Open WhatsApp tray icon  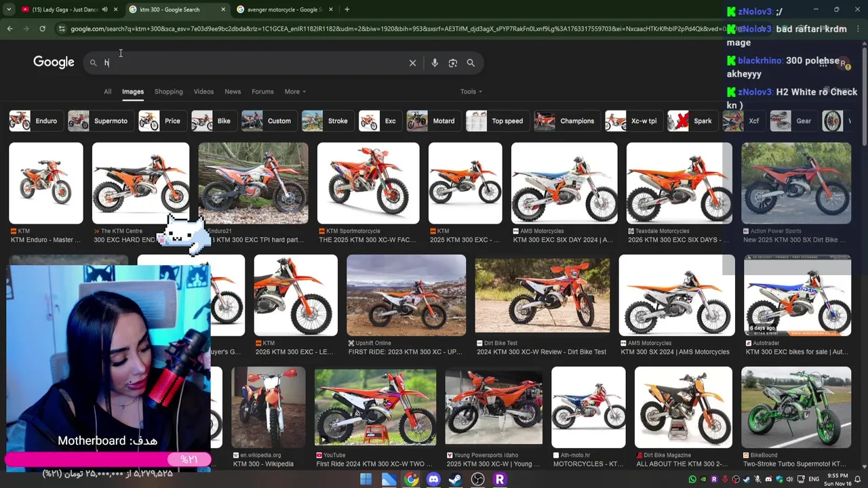coord(692,479)
